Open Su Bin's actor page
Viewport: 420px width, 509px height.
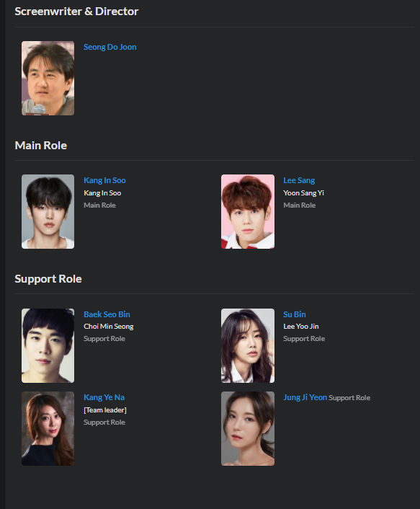click(295, 314)
